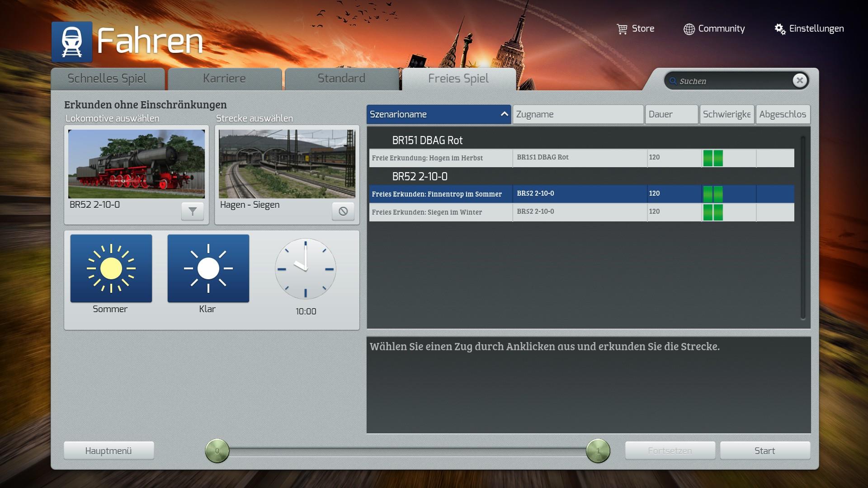The height and width of the screenshot is (488, 868).
Task: Sort by Szenarioname column arrow
Action: tap(504, 114)
